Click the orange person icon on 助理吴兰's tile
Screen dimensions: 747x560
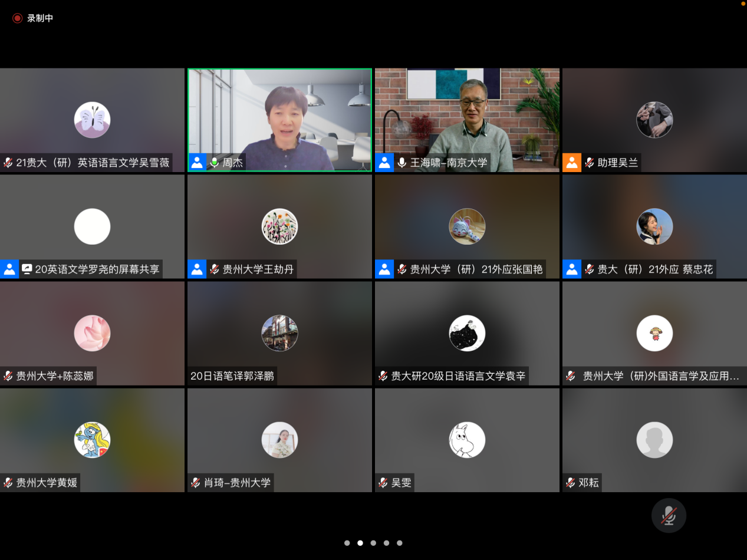pos(572,163)
